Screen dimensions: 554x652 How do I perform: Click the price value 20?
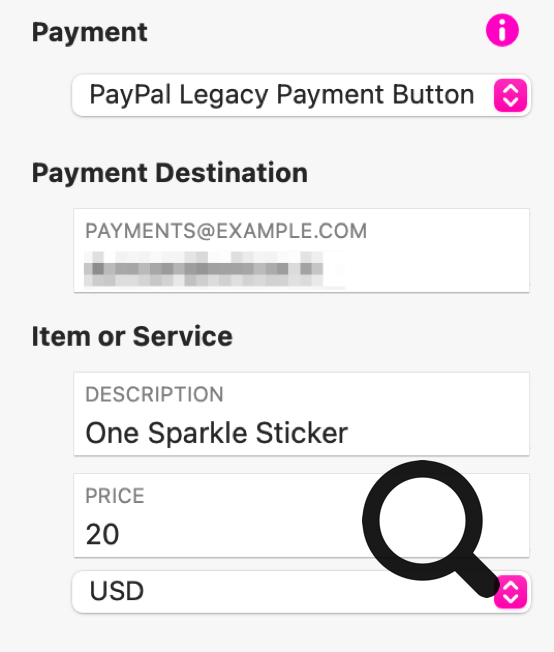[102, 534]
